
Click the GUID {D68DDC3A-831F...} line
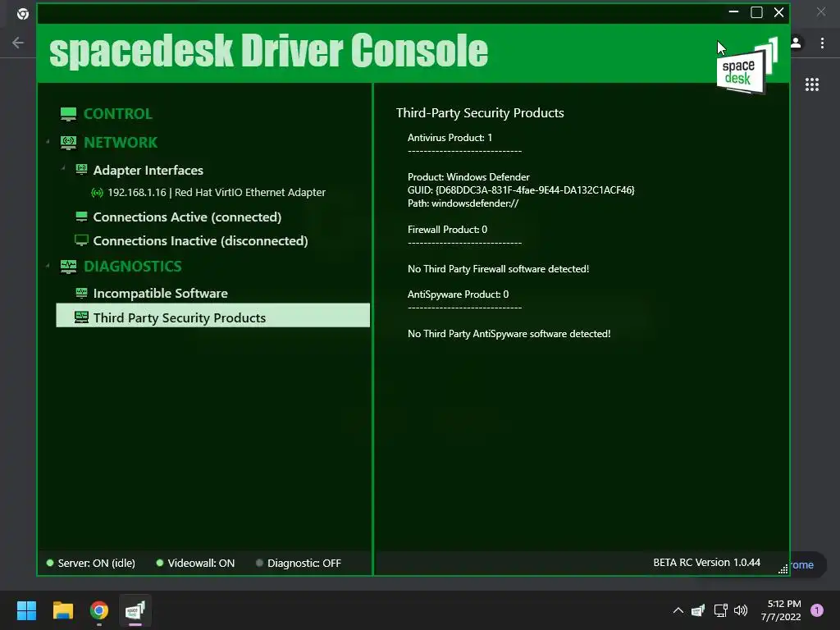coord(521,190)
